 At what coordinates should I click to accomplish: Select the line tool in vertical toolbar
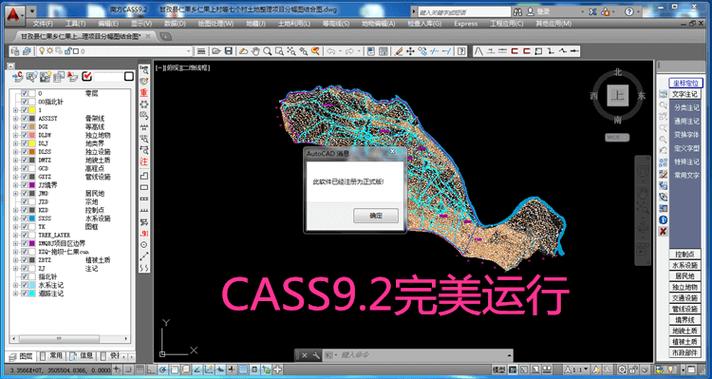[x=144, y=256]
